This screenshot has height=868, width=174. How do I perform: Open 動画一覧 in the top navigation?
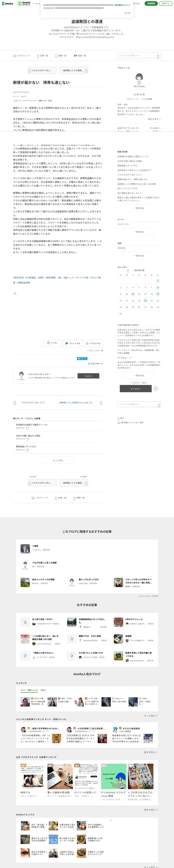coord(80,56)
